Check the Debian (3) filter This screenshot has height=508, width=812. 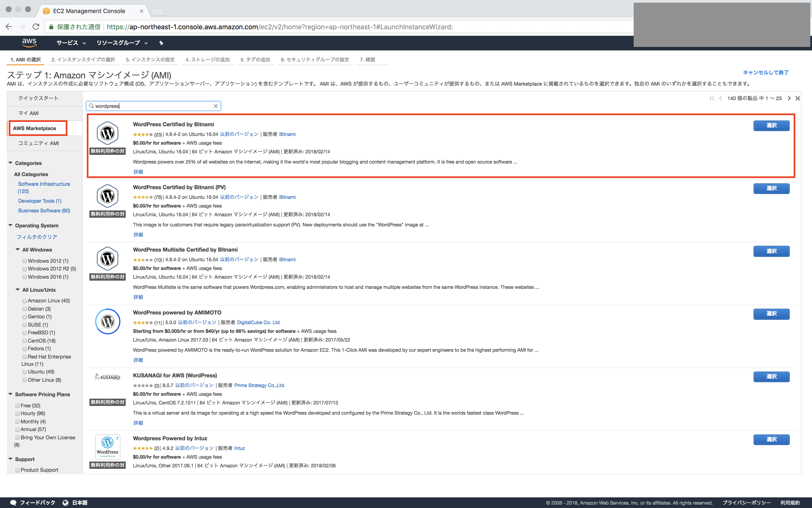pos(24,309)
